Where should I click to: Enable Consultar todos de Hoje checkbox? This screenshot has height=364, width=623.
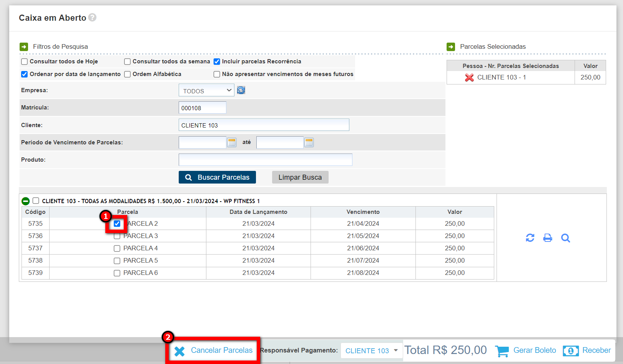coord(25,62)
